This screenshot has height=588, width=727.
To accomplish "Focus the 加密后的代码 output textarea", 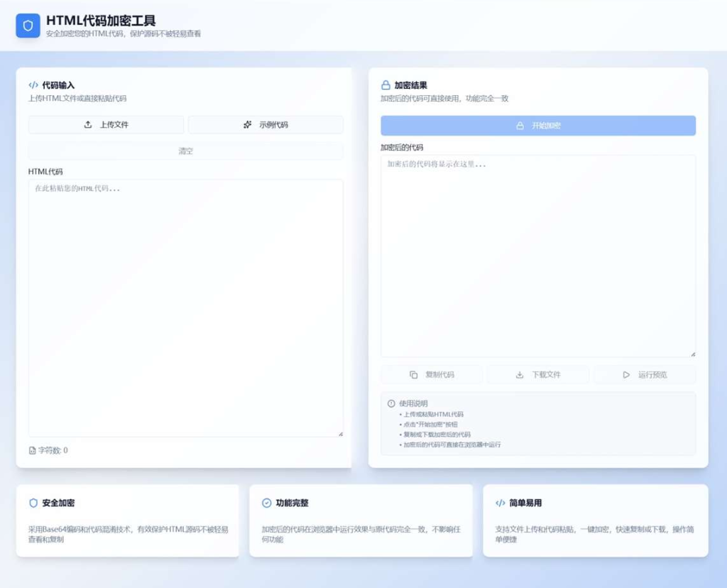I will coord(538,256).
